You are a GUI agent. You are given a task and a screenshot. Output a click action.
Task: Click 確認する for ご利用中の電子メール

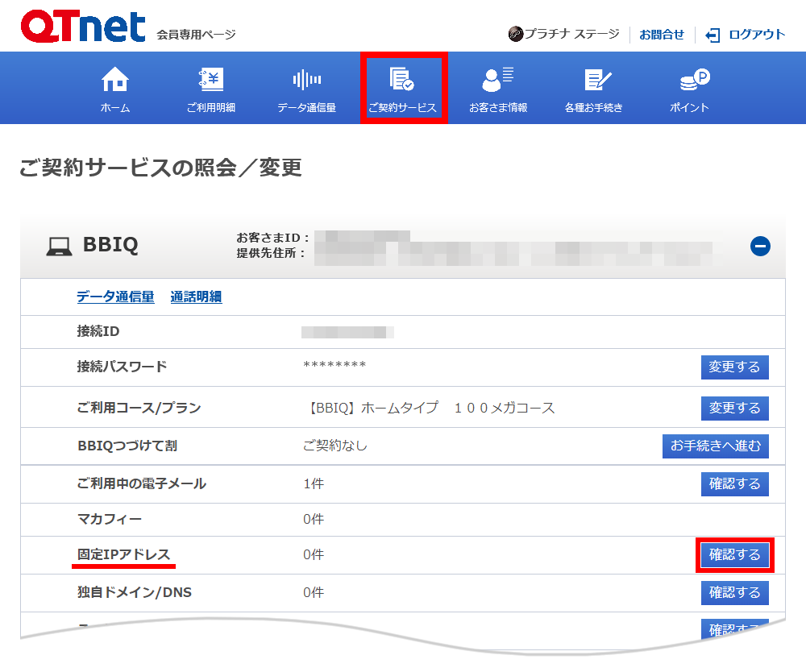[x=734, y=483]
